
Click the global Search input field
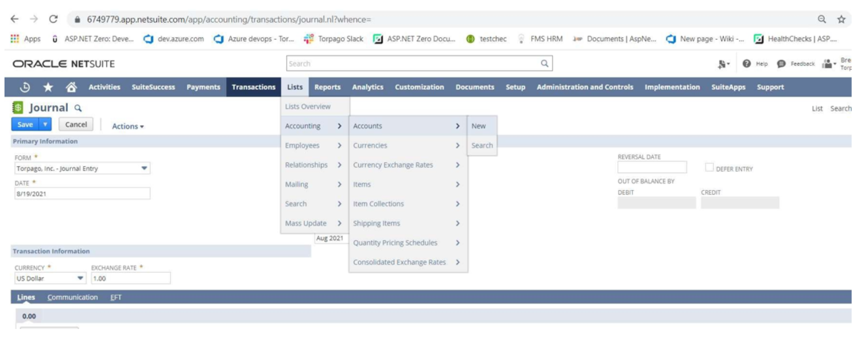(413, 63)
